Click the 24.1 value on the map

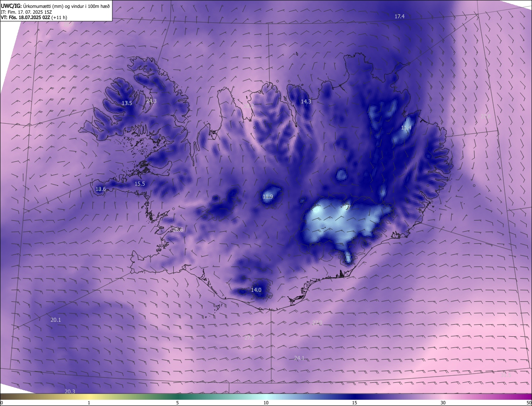coord(299,358)
